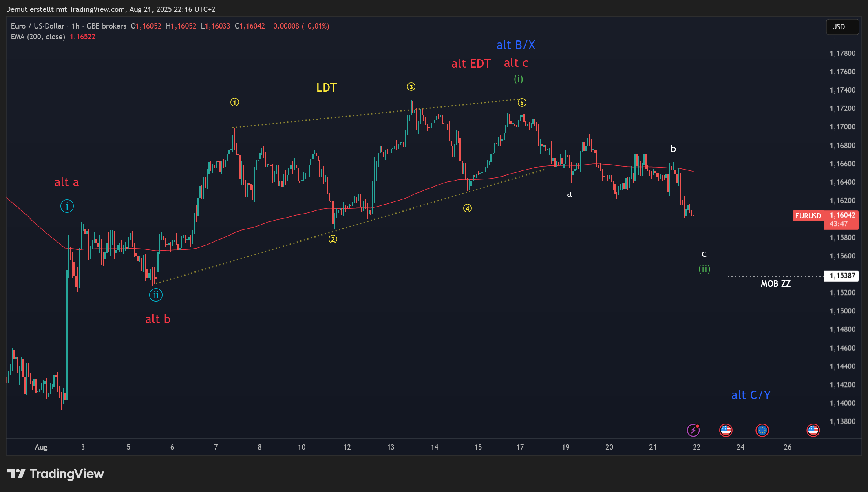Image resolution: width=868 pixels, height=492 pixels.
Task: Click the Euro / US-Dollar symbol title
Action: 38,26
